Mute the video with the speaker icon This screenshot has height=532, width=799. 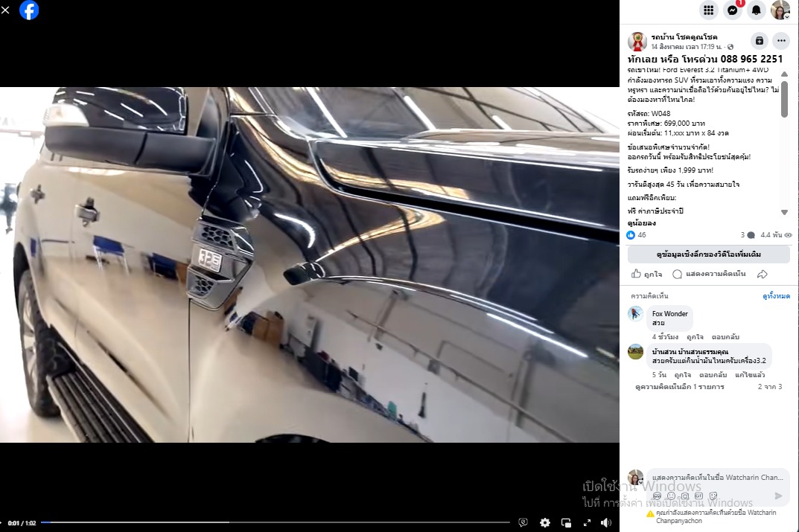click(606, 522)
